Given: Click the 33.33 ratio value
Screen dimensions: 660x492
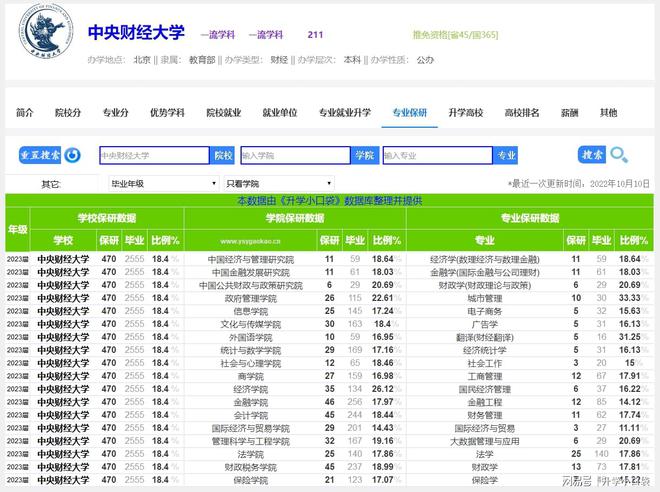Looking at the screenshot, I should (x=629, y=298).
